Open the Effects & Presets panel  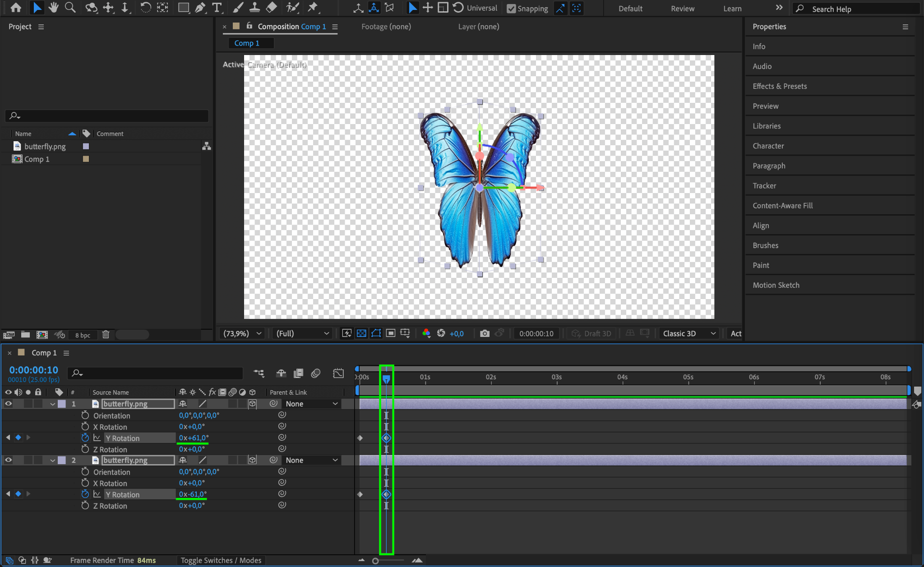point(779,86)
